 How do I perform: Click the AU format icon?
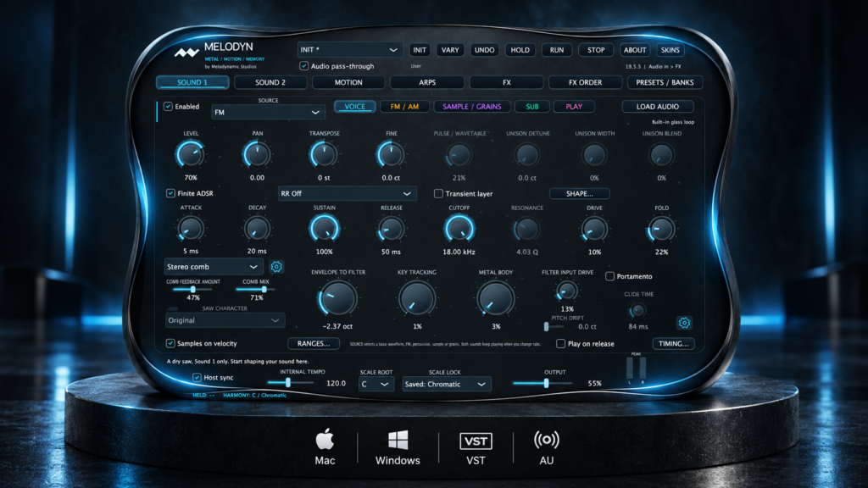pyautogui.click(x=547, y=440)
